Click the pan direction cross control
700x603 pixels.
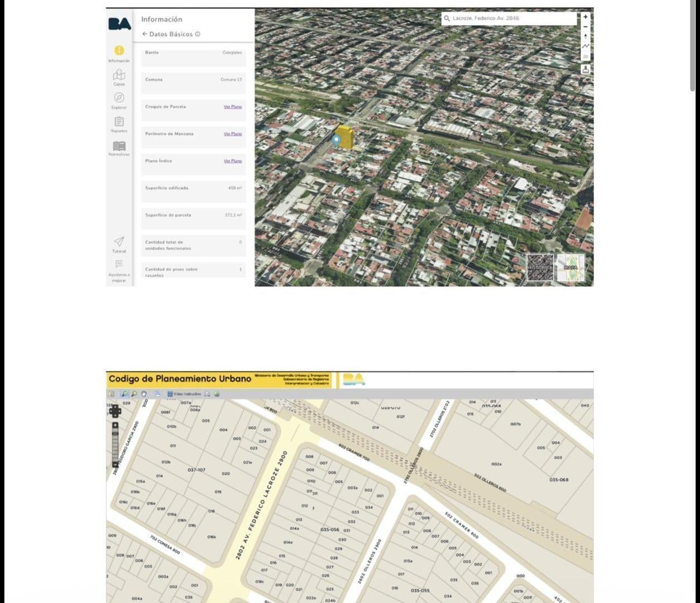point(115,411)
